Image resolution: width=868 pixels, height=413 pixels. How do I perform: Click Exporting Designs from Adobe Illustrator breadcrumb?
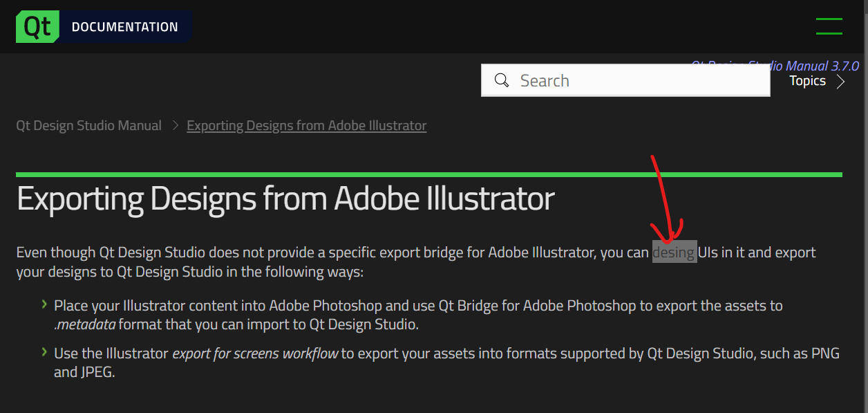pyautogui.click(x=306, y=125)
